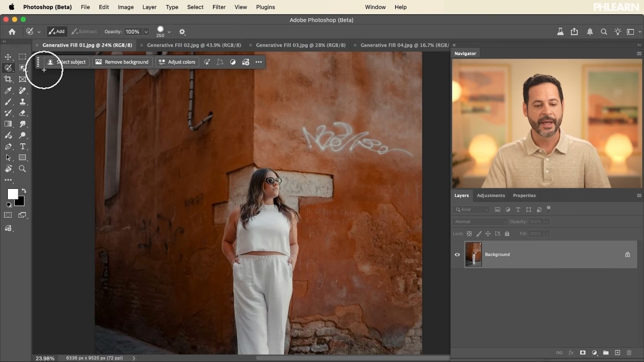Expand the brush size preset picker
Image resolution: width=644 pixels, height=362 pixels.
[169, 32]
